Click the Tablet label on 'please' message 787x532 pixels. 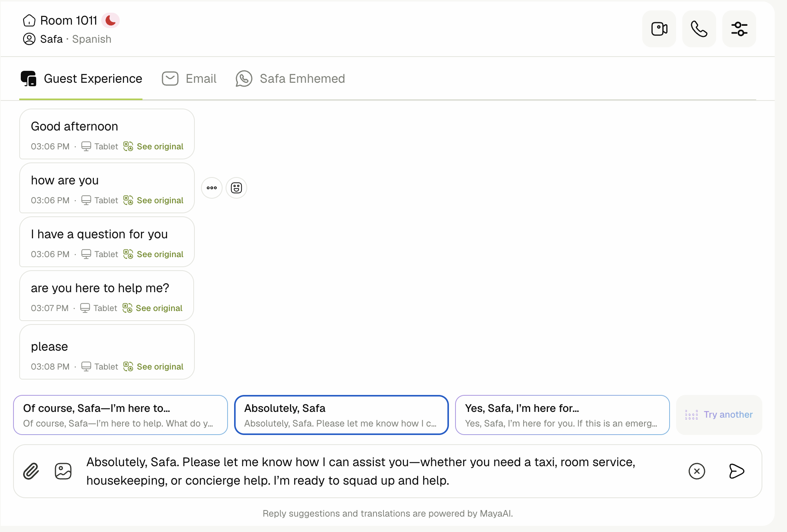106,366
